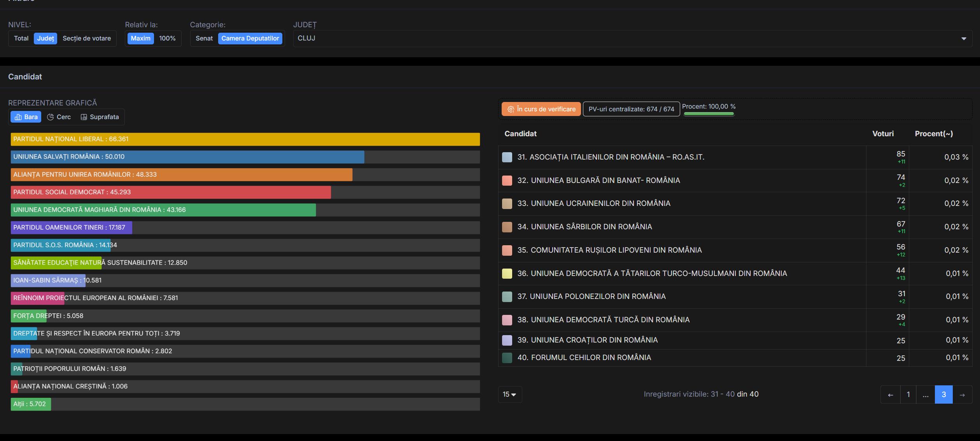This screenshot has width=980, height=441.
Task: Go to page 1 of the results table
Action: pos(908,394)
